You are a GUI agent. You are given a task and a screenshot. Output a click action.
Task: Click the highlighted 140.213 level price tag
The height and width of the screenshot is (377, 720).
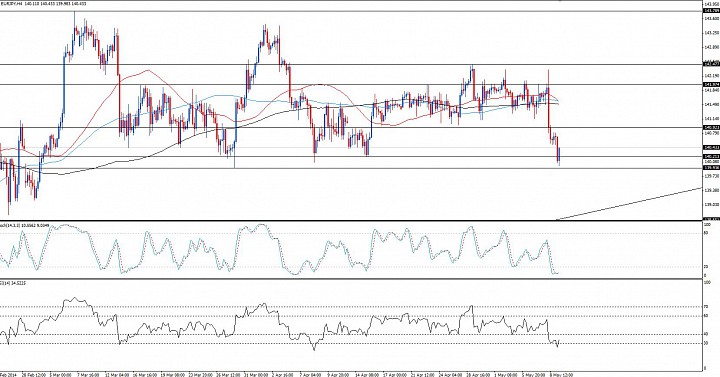[x=711, y=157]
